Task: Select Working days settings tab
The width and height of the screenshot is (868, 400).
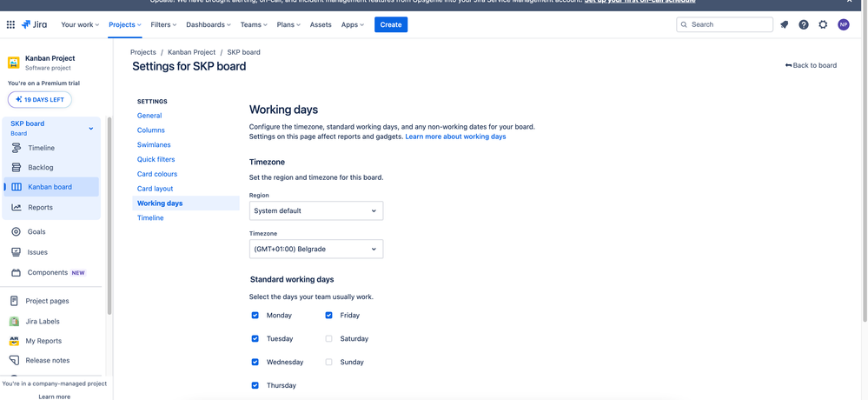Action: [186, 203]
